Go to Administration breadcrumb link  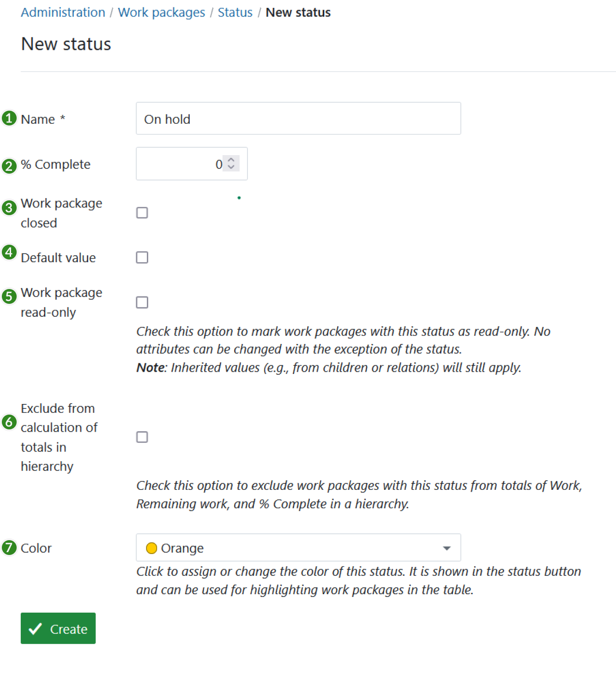(63, 12)
